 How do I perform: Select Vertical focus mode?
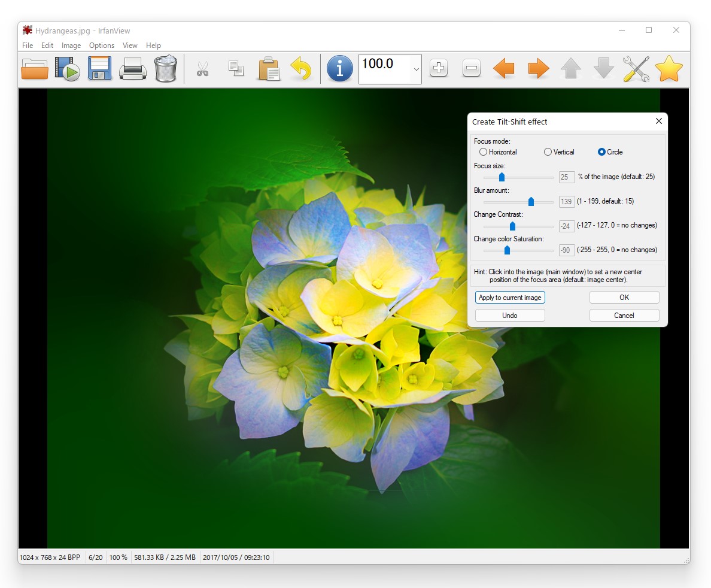[x=559, y=152]
